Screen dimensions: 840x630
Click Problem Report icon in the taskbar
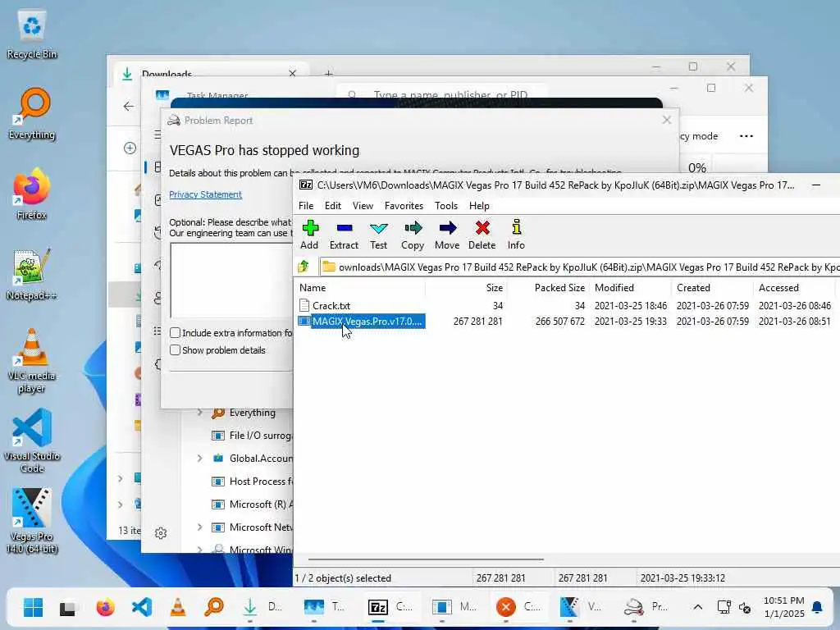[646, 607]
